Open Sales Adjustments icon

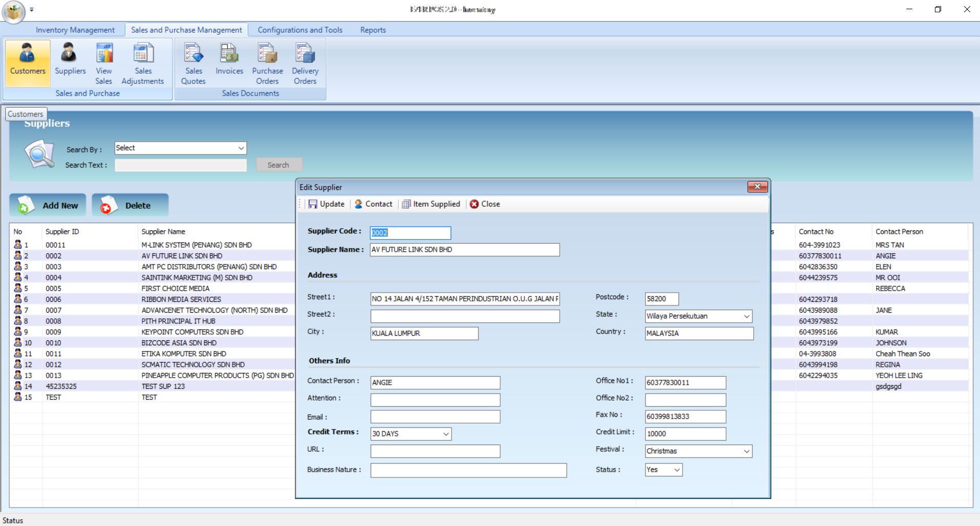coord(143,63)
